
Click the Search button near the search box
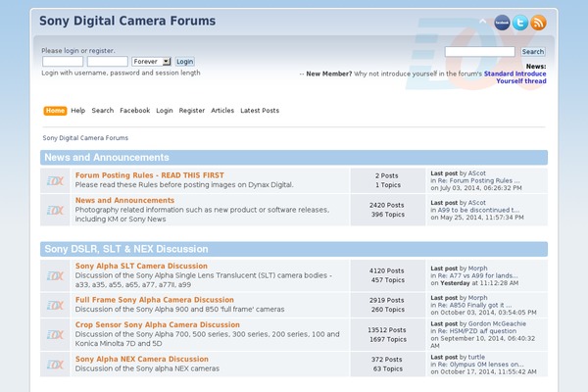point(532,52)
